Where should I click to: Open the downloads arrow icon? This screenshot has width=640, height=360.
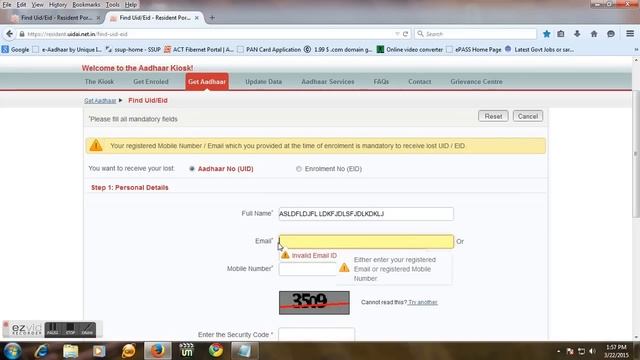[x=577, y=34]
